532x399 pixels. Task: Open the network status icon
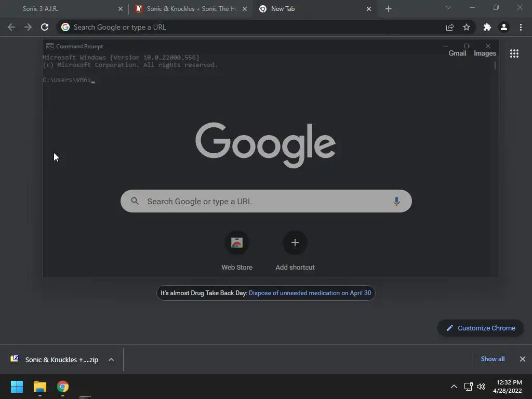(x=468, y=387)
